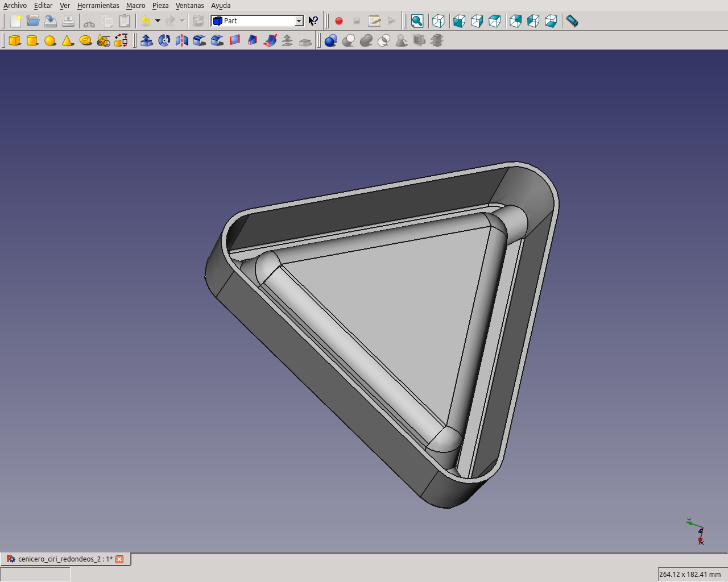Open the undo history dropdown arrow

coord(158,21)
